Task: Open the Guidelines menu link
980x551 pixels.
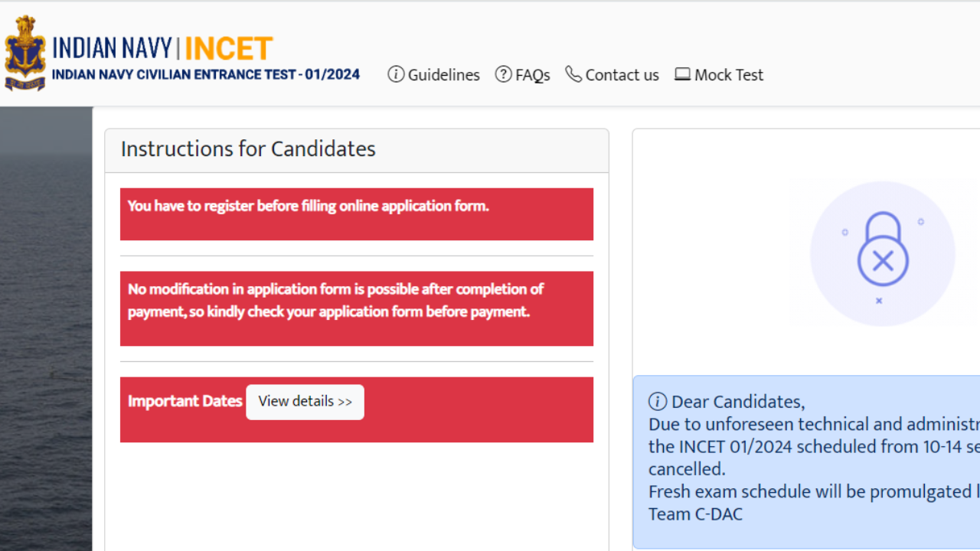Action: click(x=434, y=74)
